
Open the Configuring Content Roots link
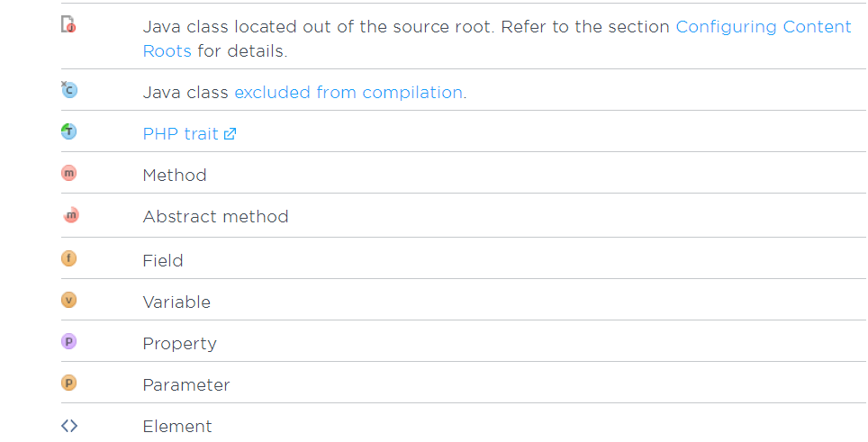(763, 26)
